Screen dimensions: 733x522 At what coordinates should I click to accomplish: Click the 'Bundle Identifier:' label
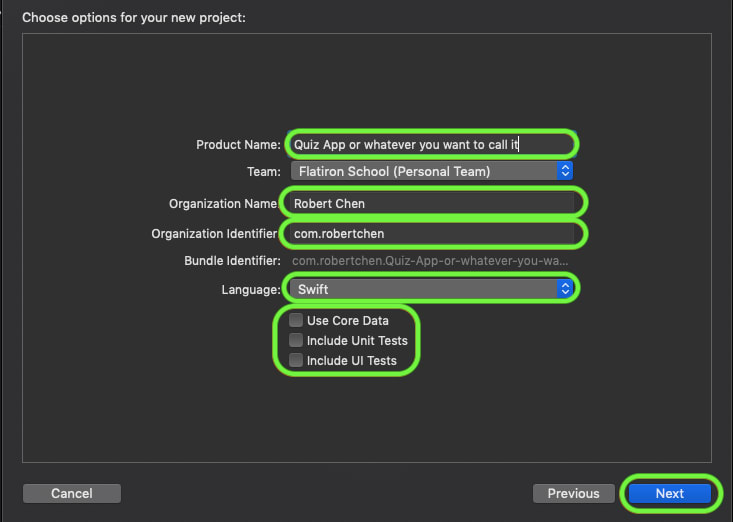[x=232, y=261]
